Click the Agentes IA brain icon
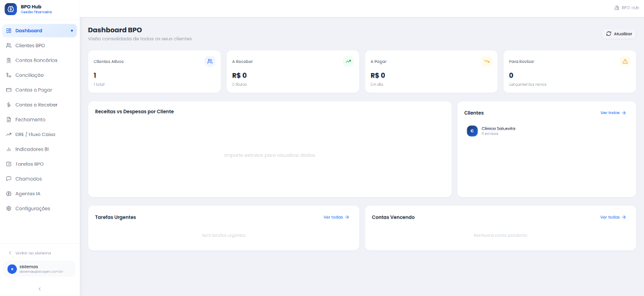 9,193
